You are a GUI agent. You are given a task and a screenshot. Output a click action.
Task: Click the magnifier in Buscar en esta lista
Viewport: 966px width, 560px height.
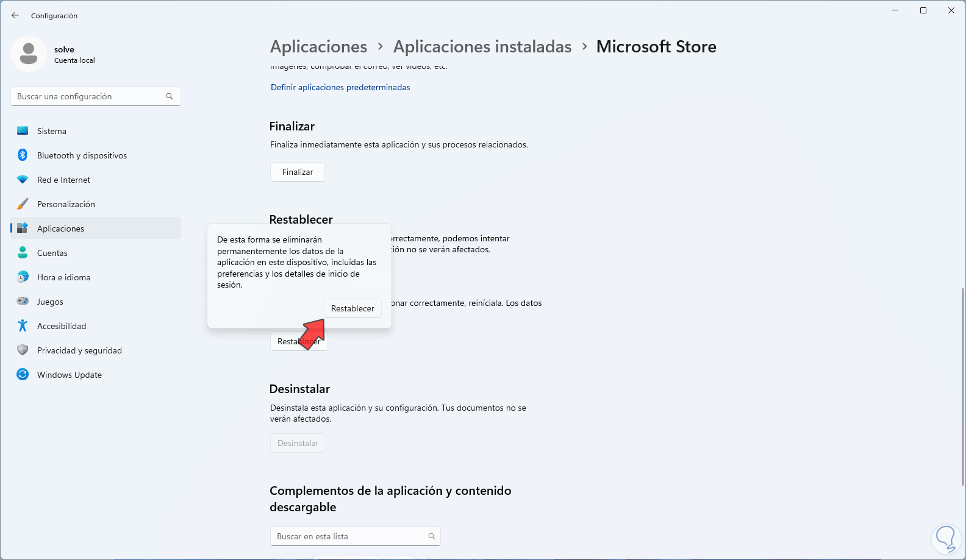tap(432, 536)
